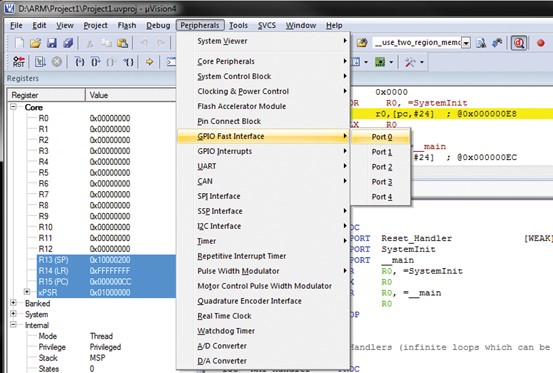553x373 pixels.
Task: Toggle the Command Window icon
Action: tap(171, 62)
